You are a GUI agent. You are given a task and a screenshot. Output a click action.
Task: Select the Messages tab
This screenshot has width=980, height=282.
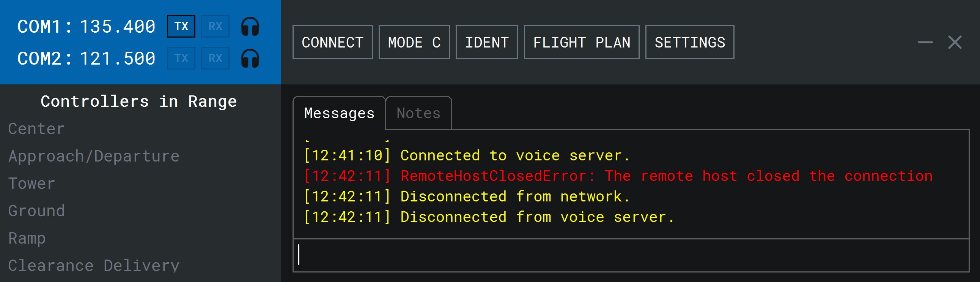click(339, 113)
